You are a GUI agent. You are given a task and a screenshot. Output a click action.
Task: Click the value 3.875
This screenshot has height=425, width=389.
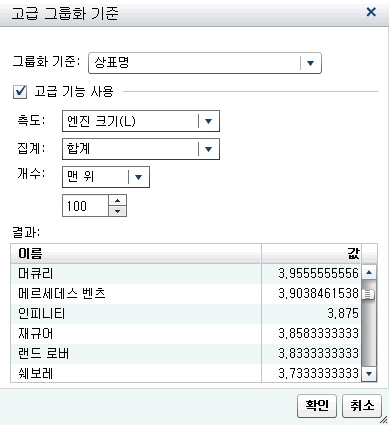coord(343,314)
